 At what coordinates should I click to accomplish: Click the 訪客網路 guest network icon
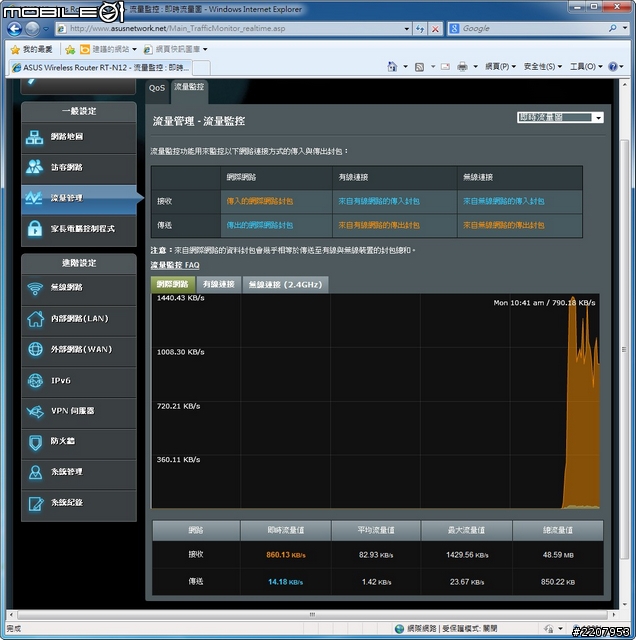click(x=35, y=167)
